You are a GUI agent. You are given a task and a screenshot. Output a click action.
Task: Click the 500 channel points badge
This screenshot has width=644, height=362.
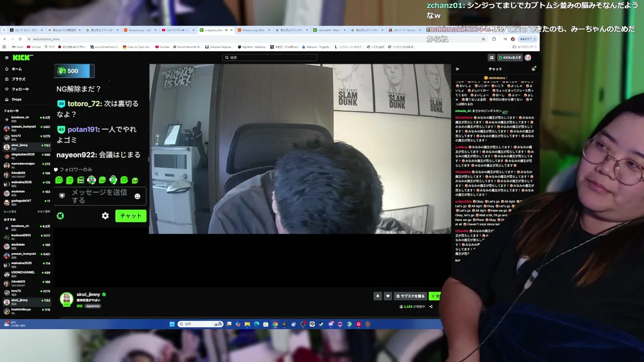(x=73, y=71)
